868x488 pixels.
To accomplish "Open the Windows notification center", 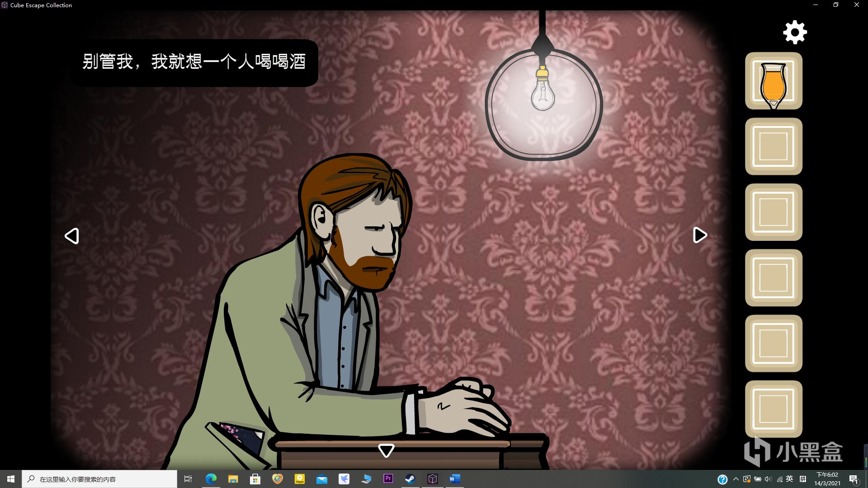I will pos(854,479).
